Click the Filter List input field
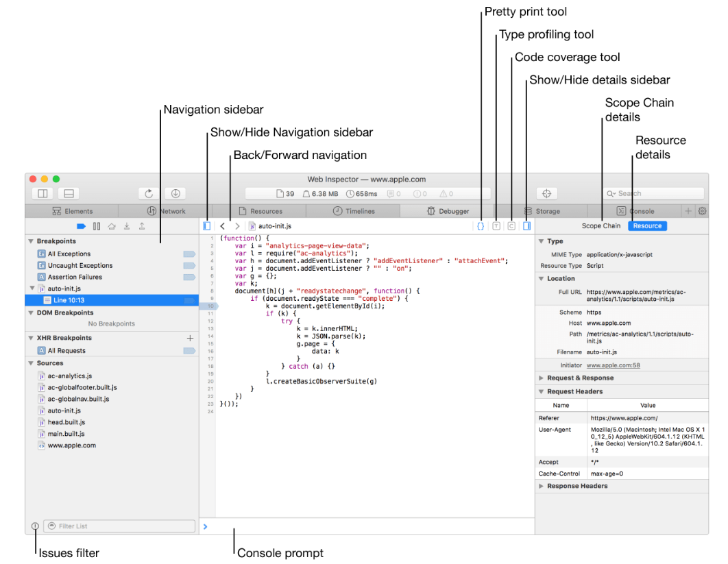 point(119,526)
